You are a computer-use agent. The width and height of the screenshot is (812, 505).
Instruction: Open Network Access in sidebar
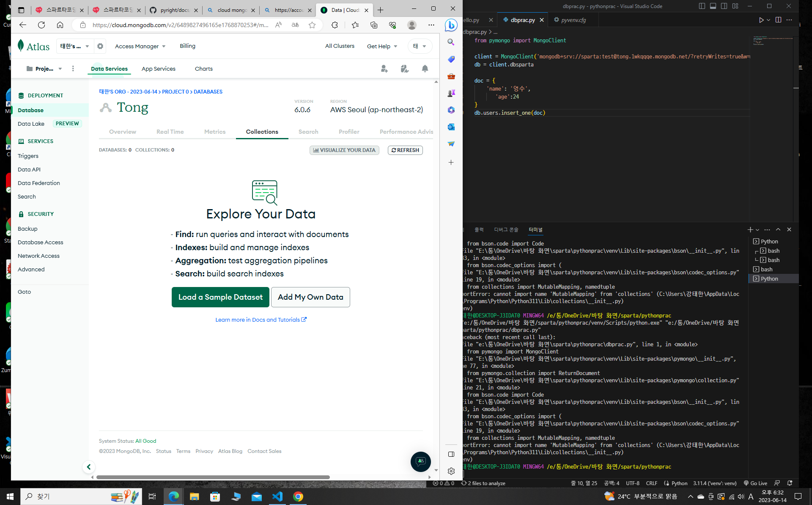(x=38, y=256)
